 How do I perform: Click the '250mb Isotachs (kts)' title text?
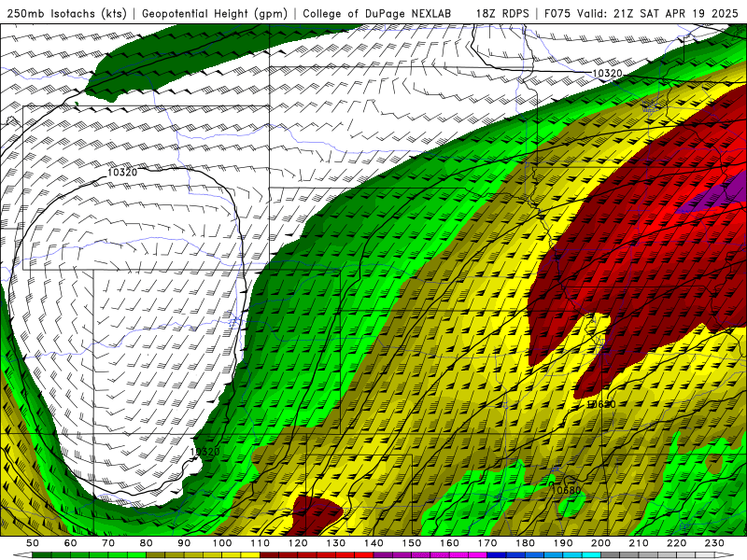coord(66,14)
